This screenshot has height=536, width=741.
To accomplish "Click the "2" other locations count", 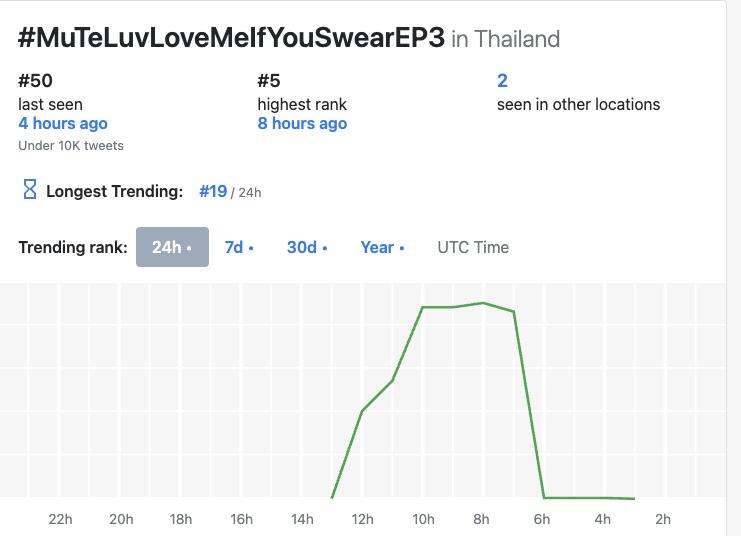I will [502, 81].
